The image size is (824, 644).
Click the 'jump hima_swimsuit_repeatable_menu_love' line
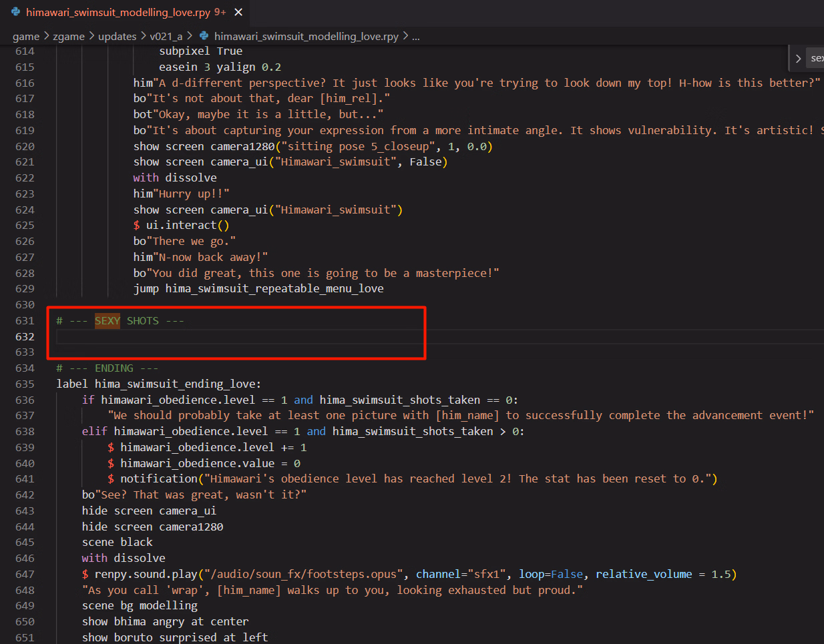click(258, 289)
